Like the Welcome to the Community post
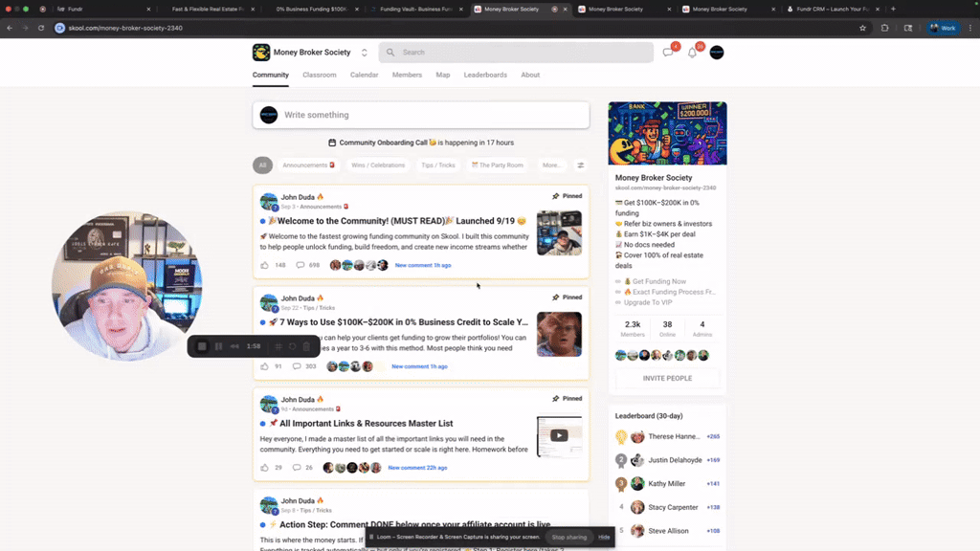Screen dimensions: 980x551 264,265
